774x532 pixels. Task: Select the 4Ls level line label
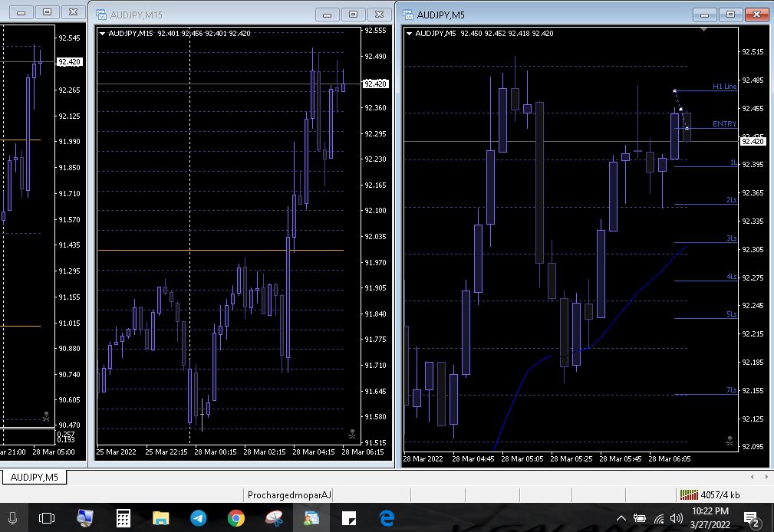(x=731, y=277)
